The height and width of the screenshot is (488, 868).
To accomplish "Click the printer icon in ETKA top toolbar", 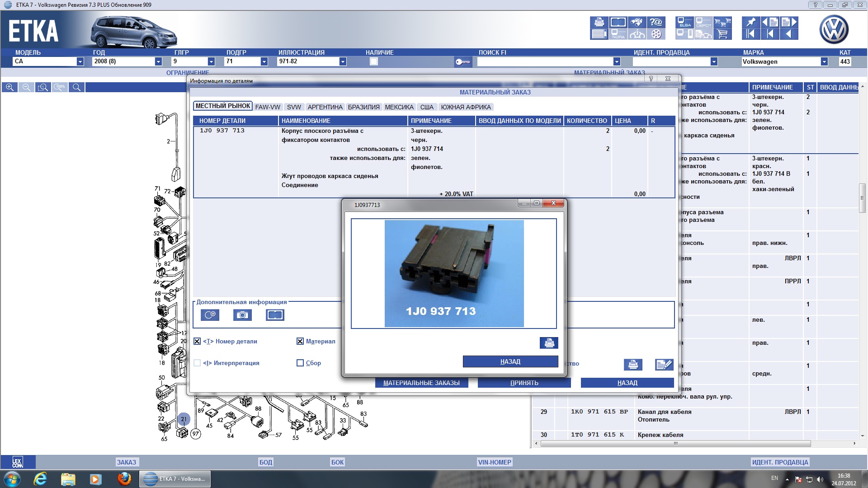I will click(599, 22).
